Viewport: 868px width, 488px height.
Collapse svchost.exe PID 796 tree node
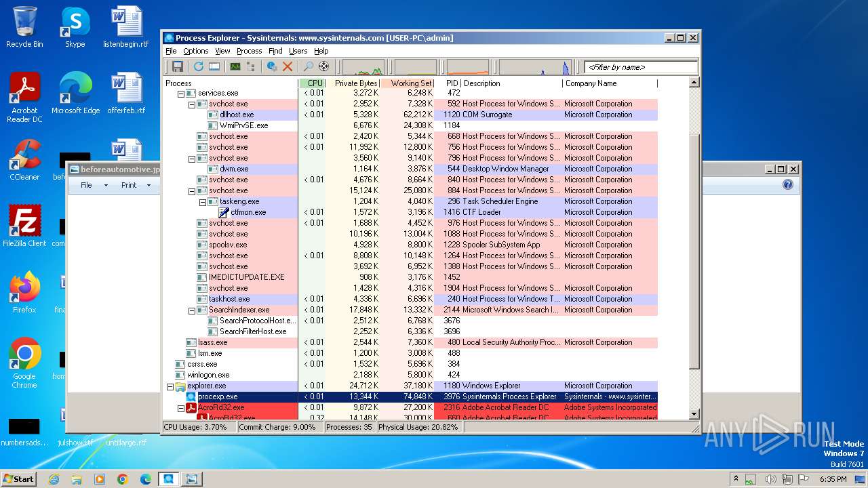click(x=191, y=159)
